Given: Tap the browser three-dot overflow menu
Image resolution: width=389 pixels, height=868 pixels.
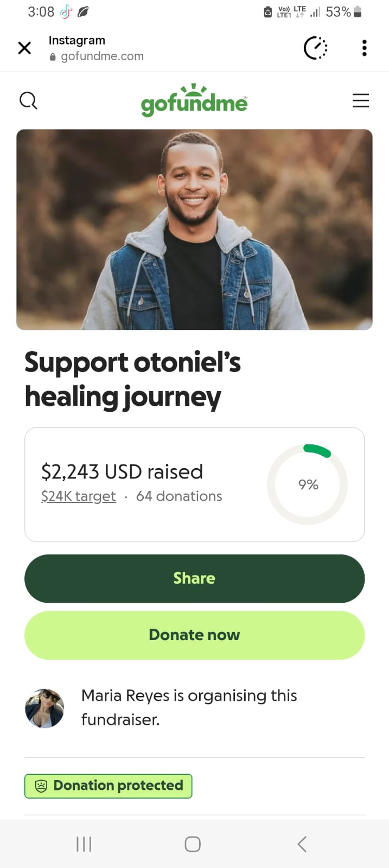Looking at the screenshot, I should 364,48.
